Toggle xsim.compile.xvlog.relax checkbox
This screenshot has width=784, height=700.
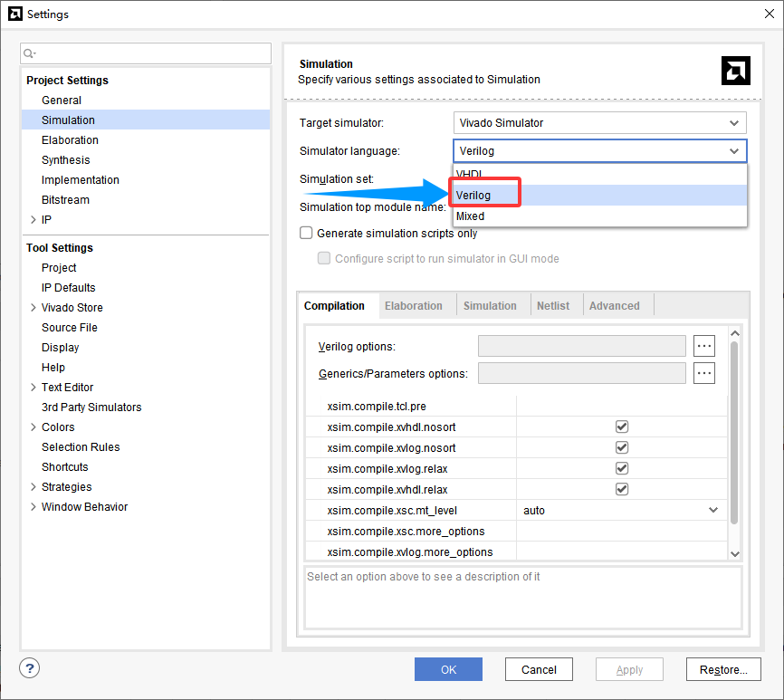click(622, 468)
